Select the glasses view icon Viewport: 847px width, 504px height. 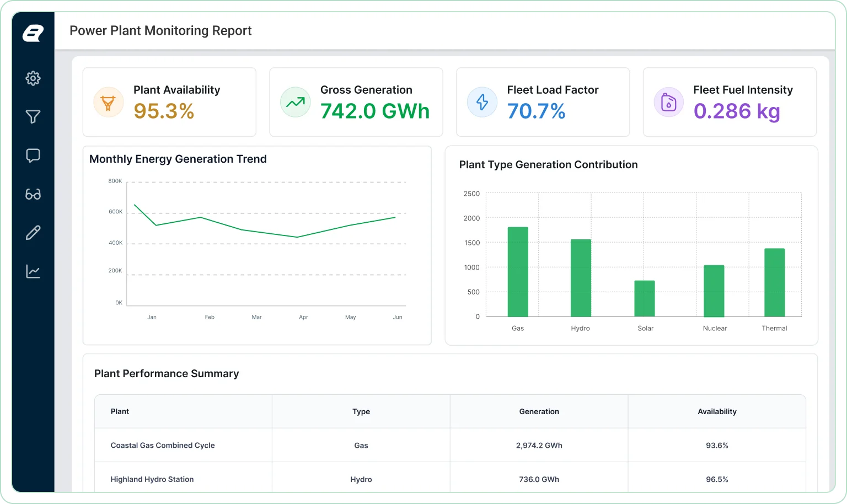(33, 194)
